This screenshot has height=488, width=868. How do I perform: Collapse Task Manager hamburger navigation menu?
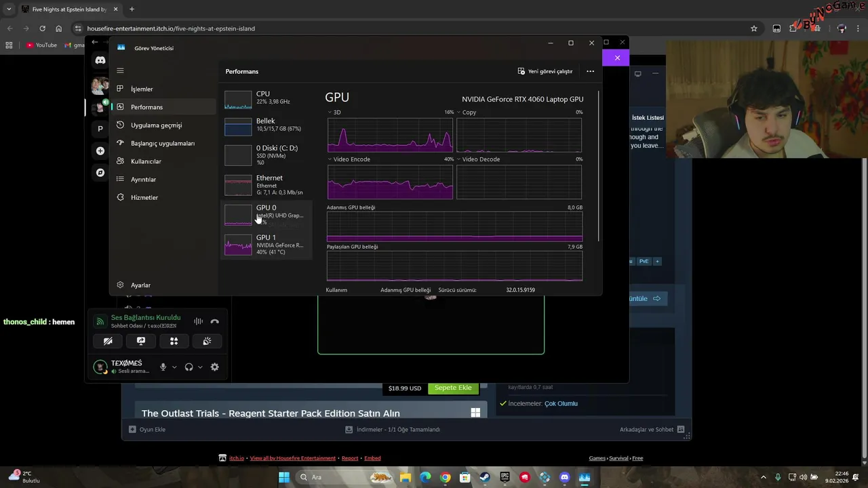coord(120,70)
